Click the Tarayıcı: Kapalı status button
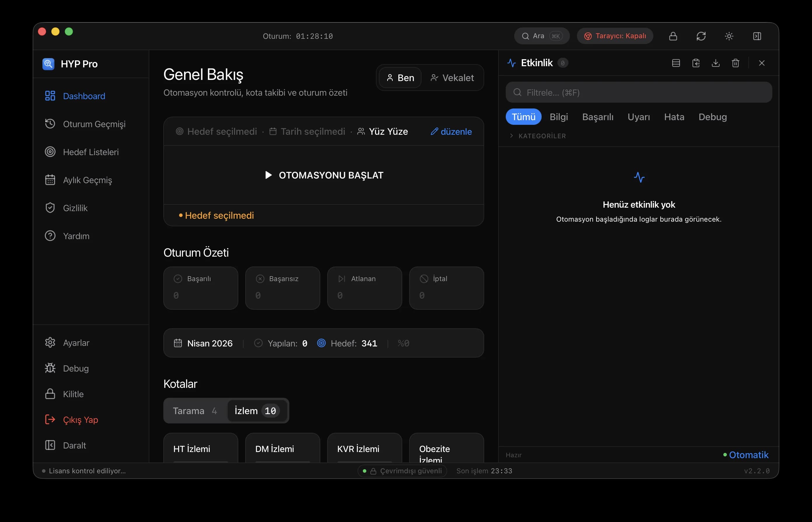 click(615, 36)
